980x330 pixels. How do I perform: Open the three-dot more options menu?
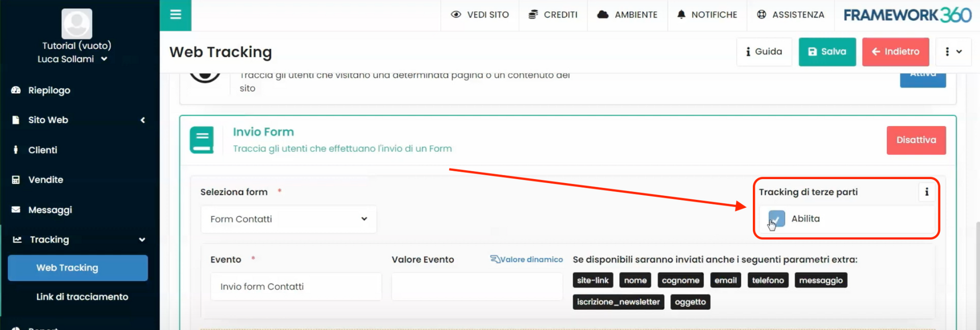coord(952,52)
